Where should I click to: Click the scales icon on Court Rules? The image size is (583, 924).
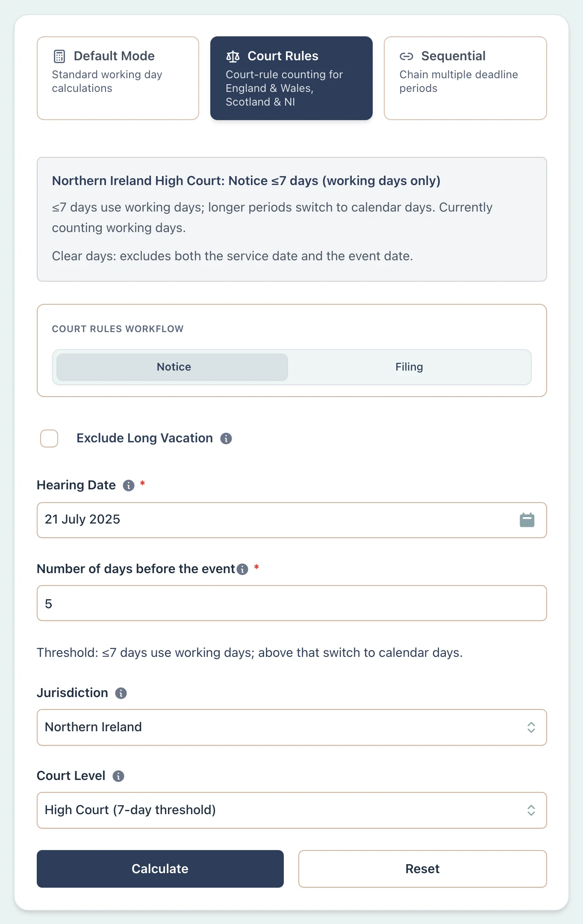[233, 56]
